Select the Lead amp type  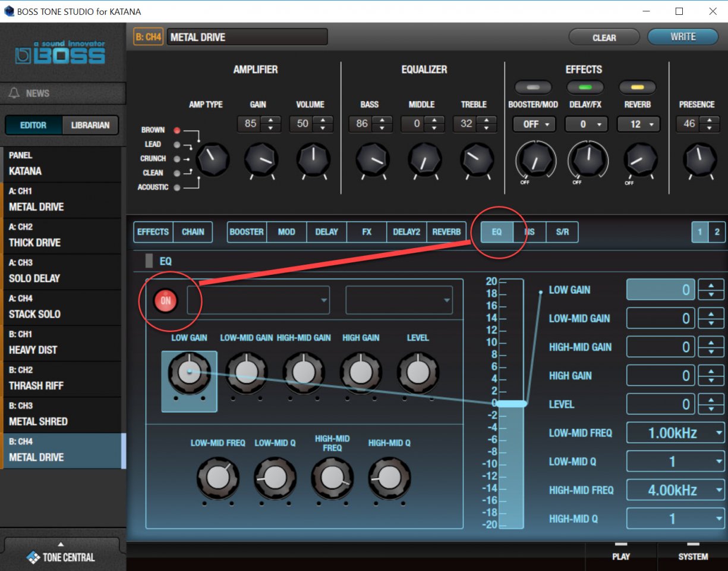[177, 145]
